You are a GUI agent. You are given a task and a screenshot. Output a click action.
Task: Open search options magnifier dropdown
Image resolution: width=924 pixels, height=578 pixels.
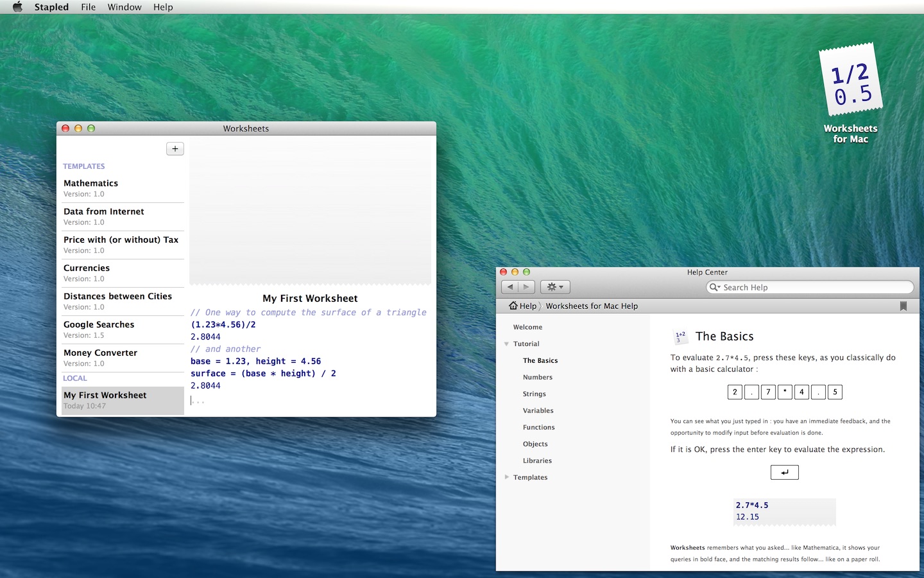pyautogui.click(x=715, y=287)
